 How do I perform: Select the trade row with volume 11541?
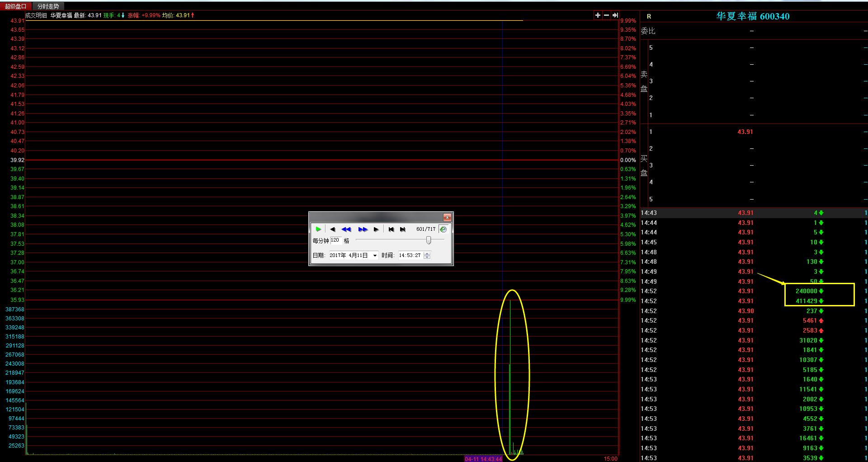tap(754, 389)
